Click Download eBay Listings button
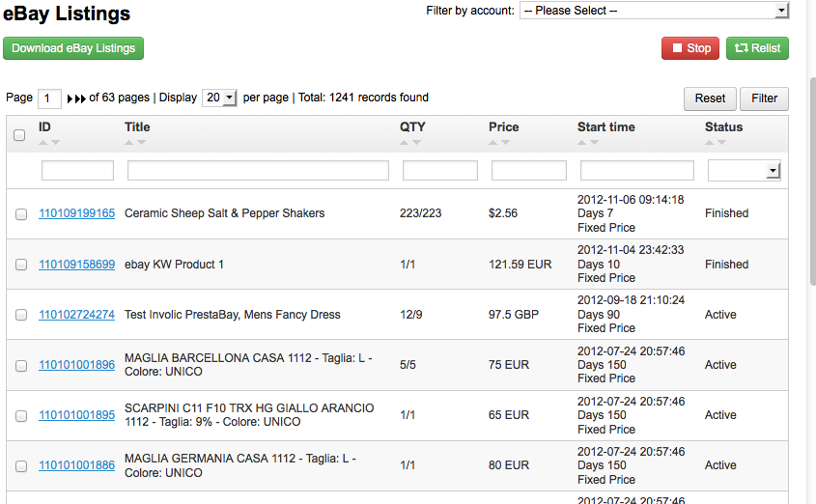This screenshot has height=504, width=816. click(x=73, y=48)
